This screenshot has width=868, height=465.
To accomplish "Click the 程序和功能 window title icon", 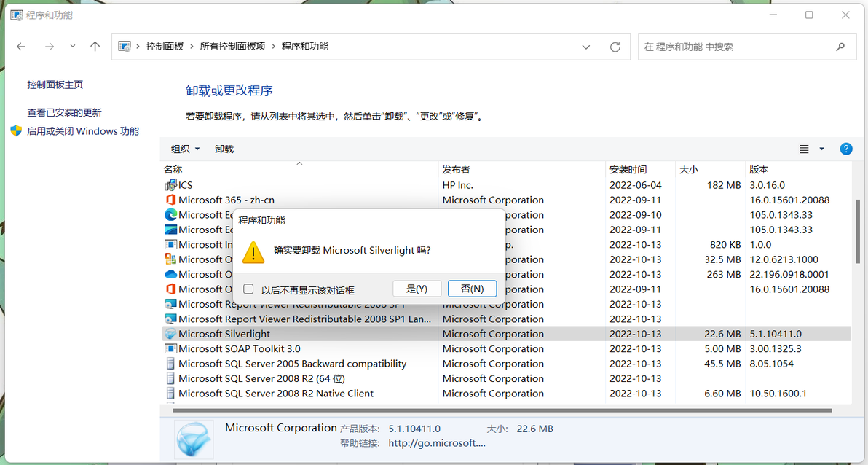I will (x=17, y=15).
